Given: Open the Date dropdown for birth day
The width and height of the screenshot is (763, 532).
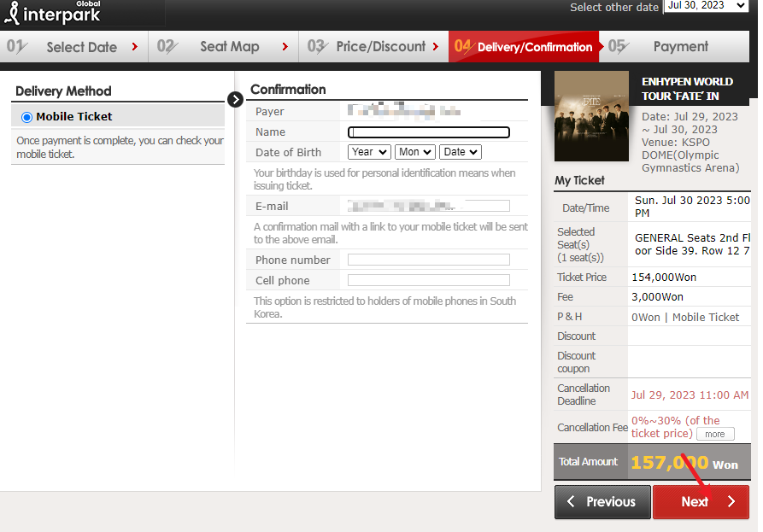Looking at the screenshot, I should [x=461, y=152].
